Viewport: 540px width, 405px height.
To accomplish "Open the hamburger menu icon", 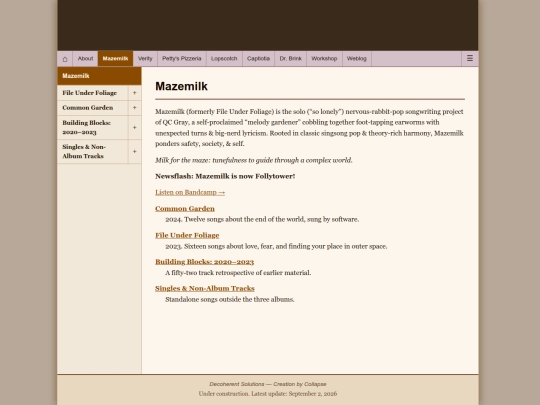I will [470, 59].
